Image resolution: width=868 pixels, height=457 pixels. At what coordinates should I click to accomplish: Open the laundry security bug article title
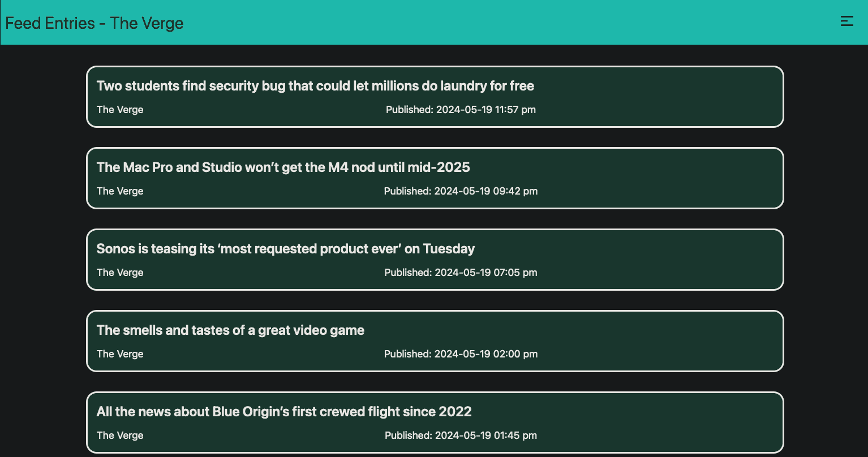tap(315, 86)
